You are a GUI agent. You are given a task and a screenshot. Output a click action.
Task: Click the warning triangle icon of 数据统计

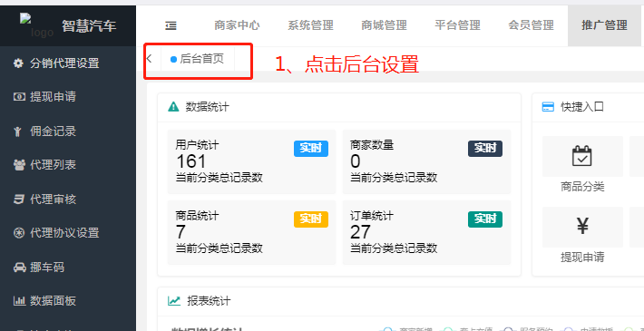tap(174, 107)
